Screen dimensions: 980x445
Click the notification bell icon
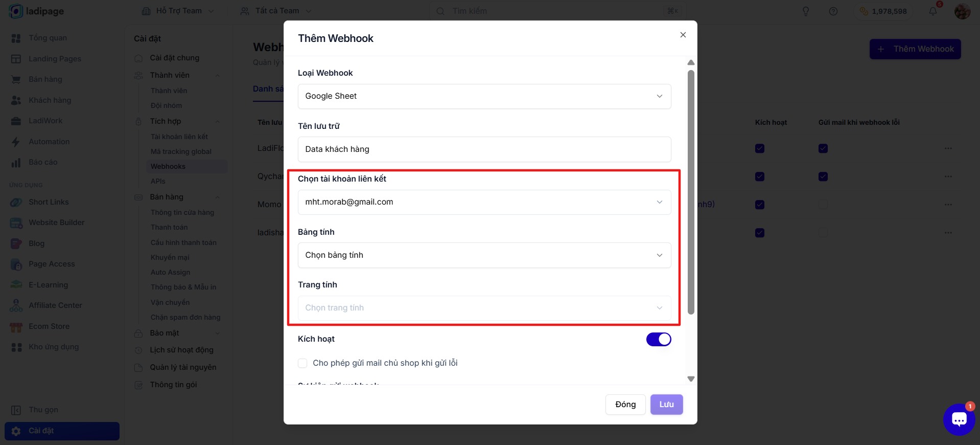tap(933, 11)
